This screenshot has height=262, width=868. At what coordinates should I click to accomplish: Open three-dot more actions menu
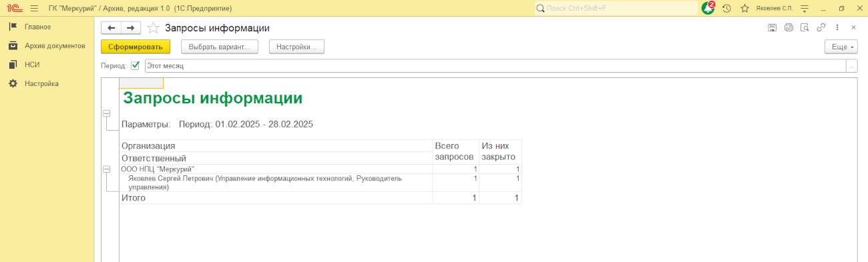(x=837, y=27)
